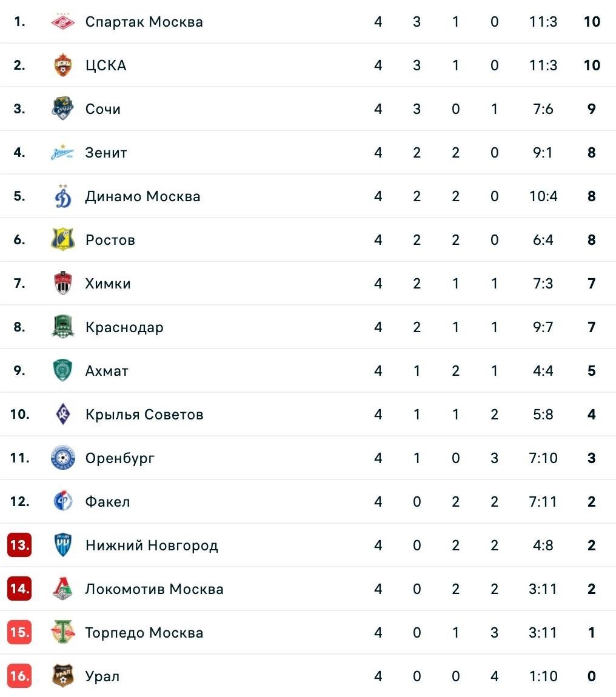Click the Dinamo Moscow emblem
The height and width of the screenshot is (697, 616).
[62, 196]
